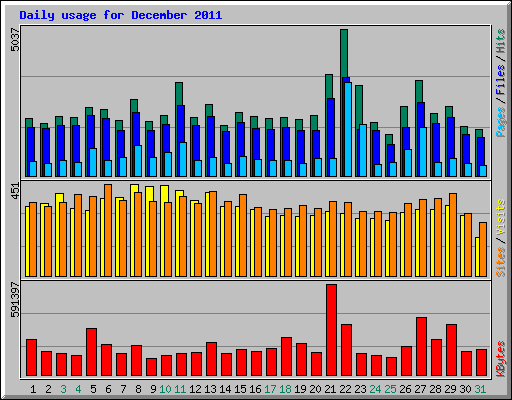512x400 pixels.
Task: Click day label 24 on the x-axis
Action: tap(375, 389)
